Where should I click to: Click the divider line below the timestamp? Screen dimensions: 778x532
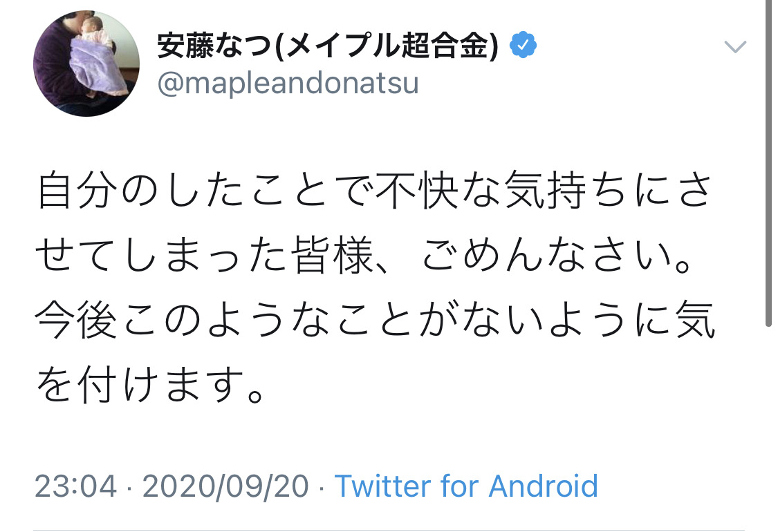389,529
